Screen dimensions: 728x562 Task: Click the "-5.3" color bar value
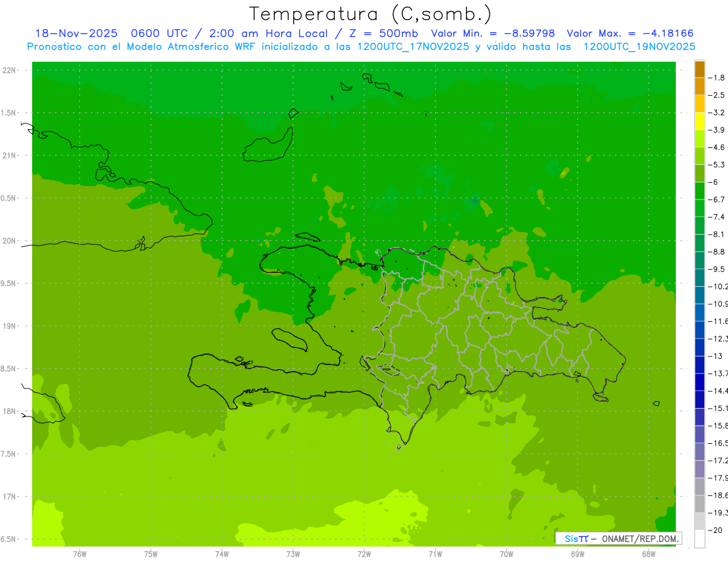717,165
